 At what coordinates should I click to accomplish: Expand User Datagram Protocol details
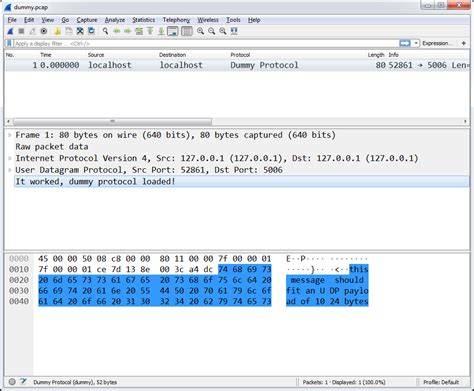(x=10, y=170)
